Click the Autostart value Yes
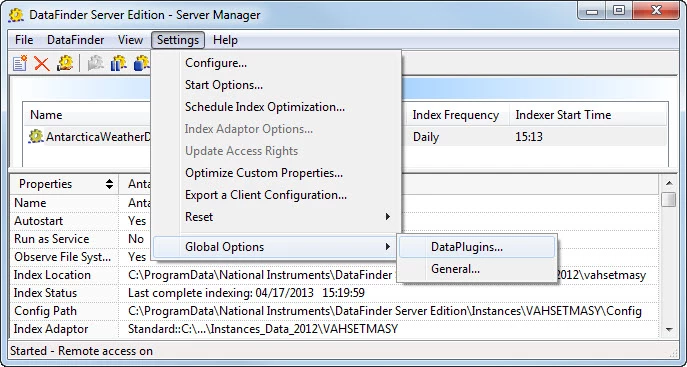This screenshot has height=367, width=687. (x=137, y=221)
